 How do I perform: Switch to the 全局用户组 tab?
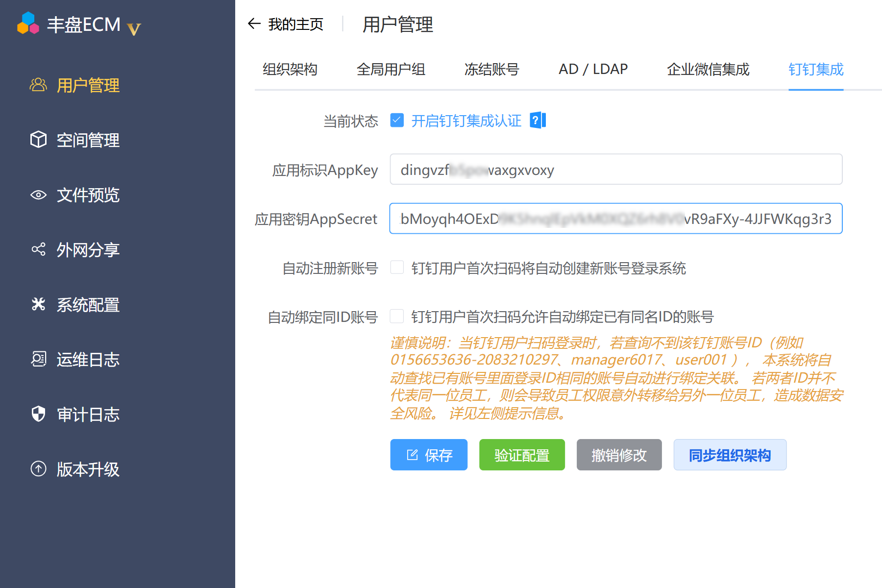pyautogui.click(x=391, y=70)
